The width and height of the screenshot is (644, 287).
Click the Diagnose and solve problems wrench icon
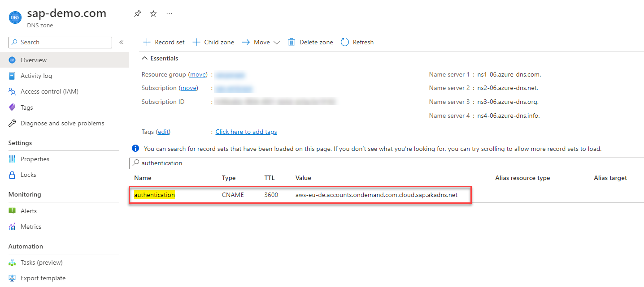pyautogui.click(x=12, y=123)
